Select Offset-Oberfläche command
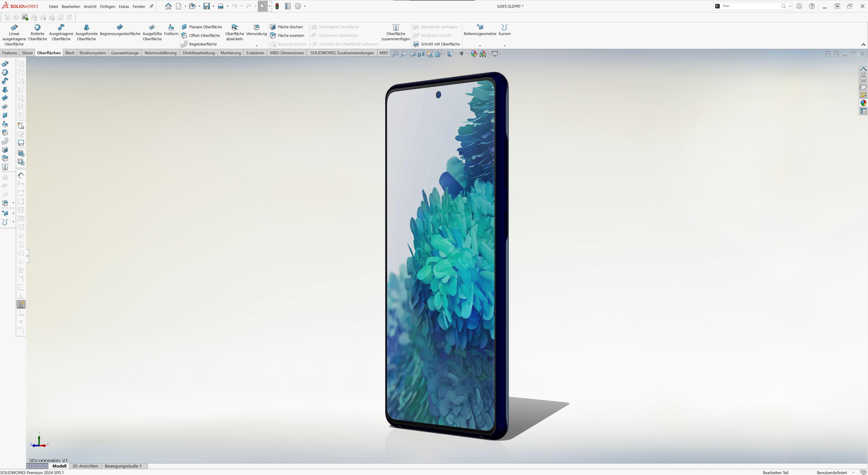Viewport: 868px width, 475px height. tap(201, 35)
